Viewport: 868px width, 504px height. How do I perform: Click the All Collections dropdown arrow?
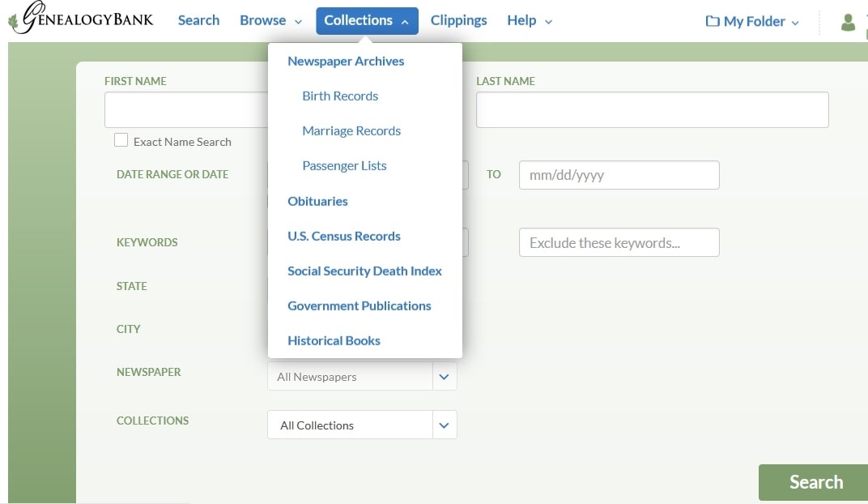click(444, 425)
